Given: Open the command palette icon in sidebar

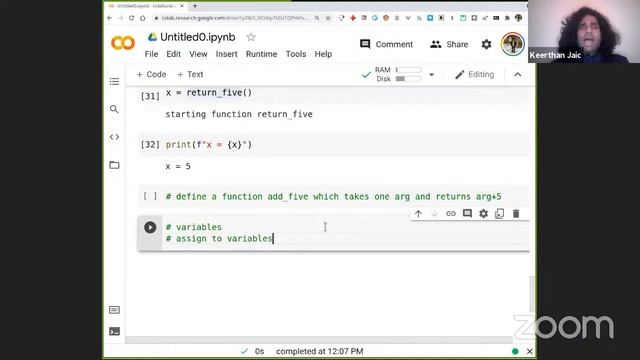Looking at the screenshot, I should coord(114,310).
